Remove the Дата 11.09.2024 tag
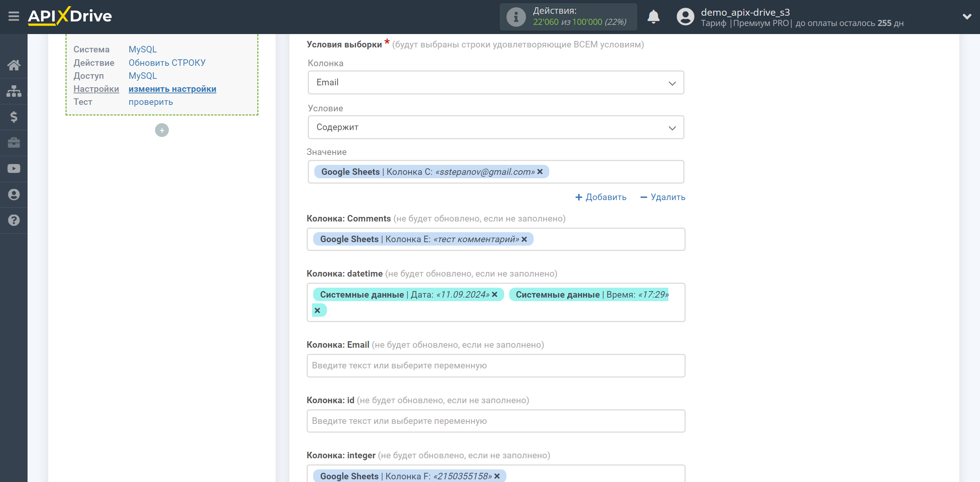Image resolution: width=980 pixels, height=482 pixels. [x=495, y=295]
